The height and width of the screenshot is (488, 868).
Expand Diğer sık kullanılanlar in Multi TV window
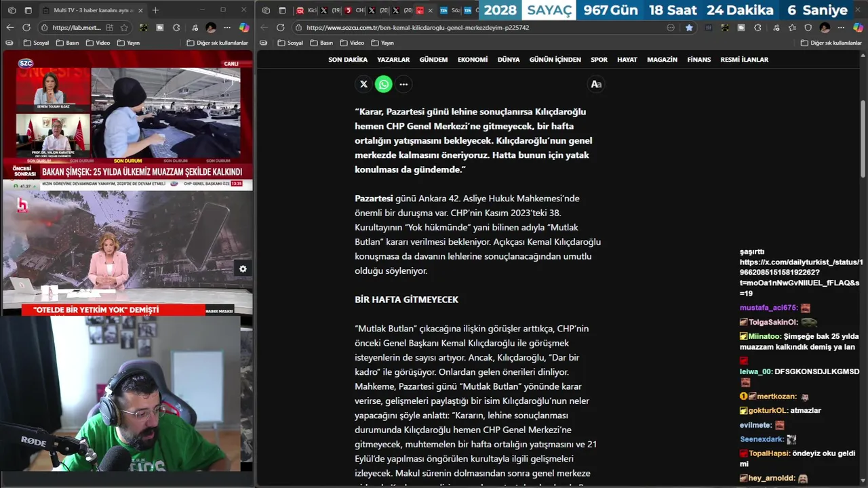(217, 43)
